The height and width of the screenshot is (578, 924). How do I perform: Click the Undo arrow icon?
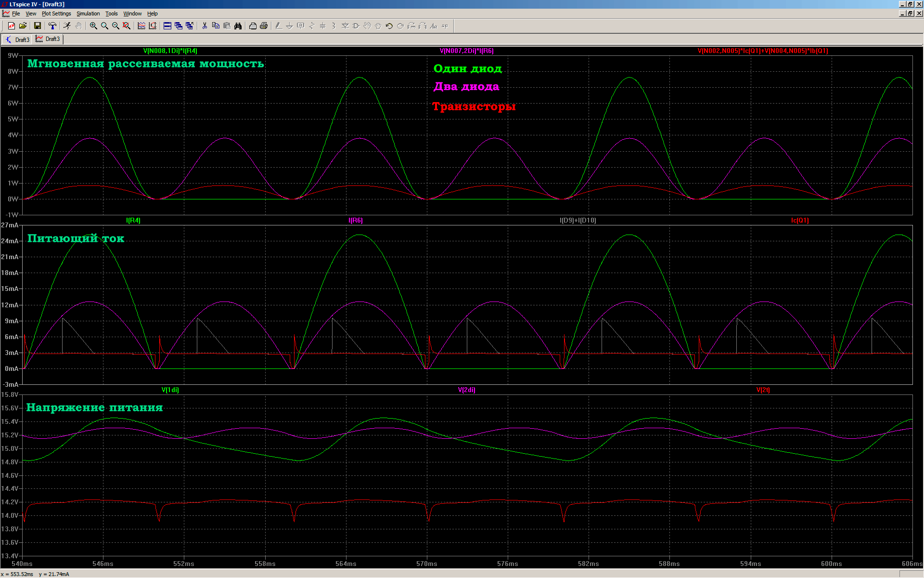[389, 26]
